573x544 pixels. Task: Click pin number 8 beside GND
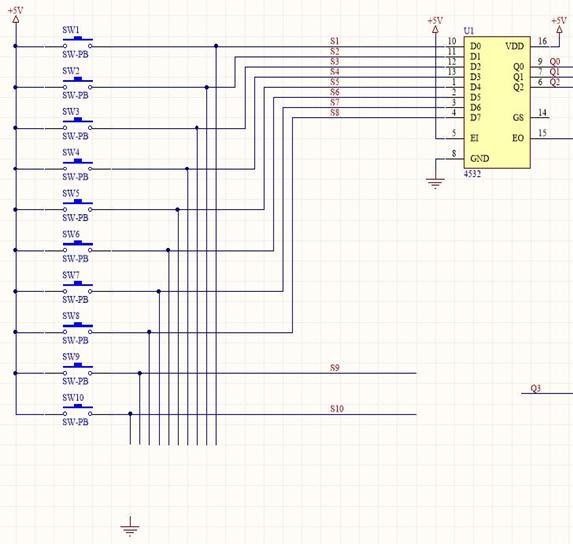tap(454, 153)
